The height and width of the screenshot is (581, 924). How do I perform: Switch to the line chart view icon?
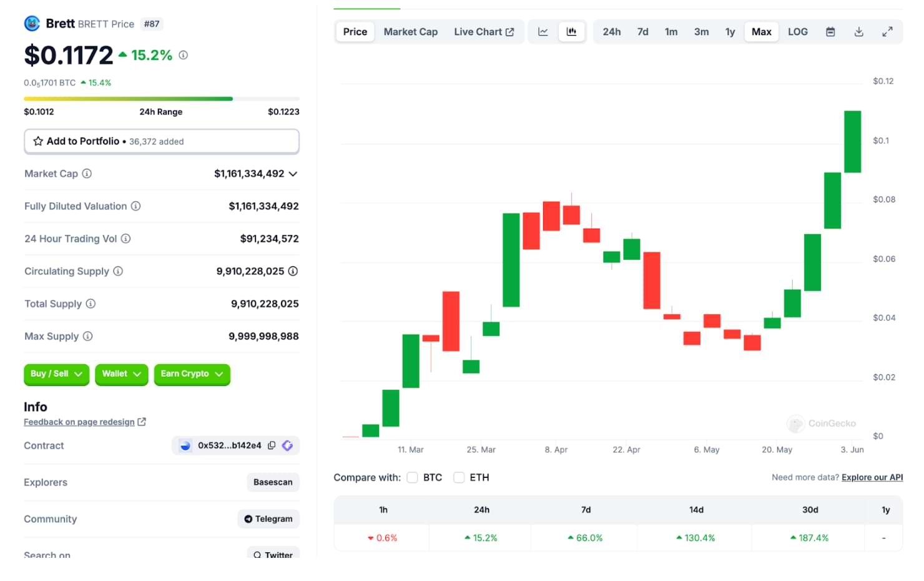(543, 32)
